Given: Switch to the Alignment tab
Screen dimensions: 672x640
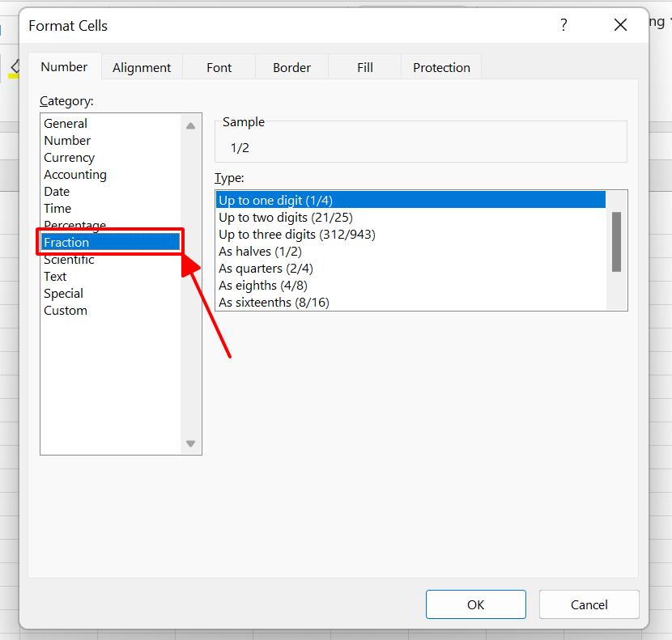Looking at the screenshot, I should 142,68.
